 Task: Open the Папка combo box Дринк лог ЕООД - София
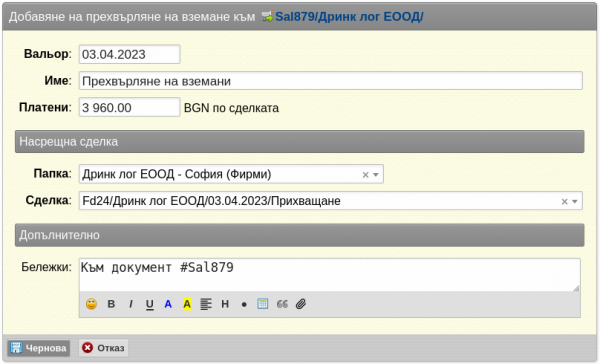coord(231,174)
